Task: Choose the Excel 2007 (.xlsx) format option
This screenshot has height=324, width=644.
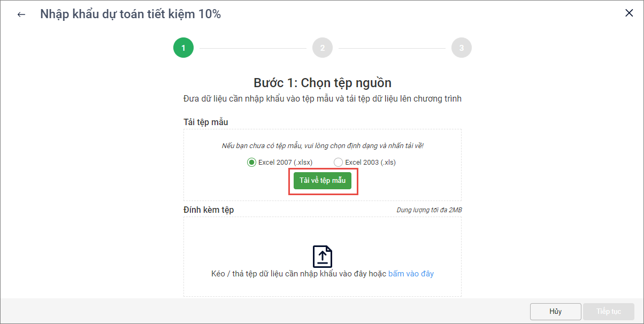Action: [252, 162]
